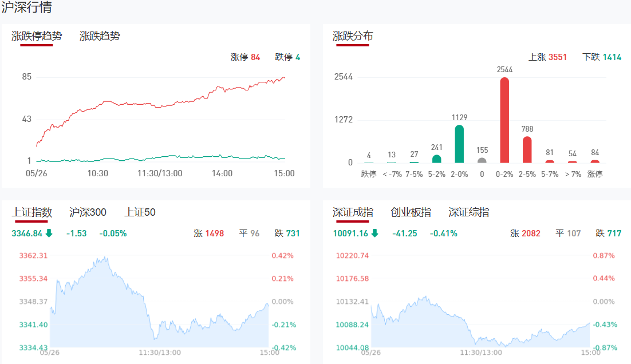Viewport: 631px width, 364px height.
Task: Select the 上证指数 tab
Action: [32, 212]
